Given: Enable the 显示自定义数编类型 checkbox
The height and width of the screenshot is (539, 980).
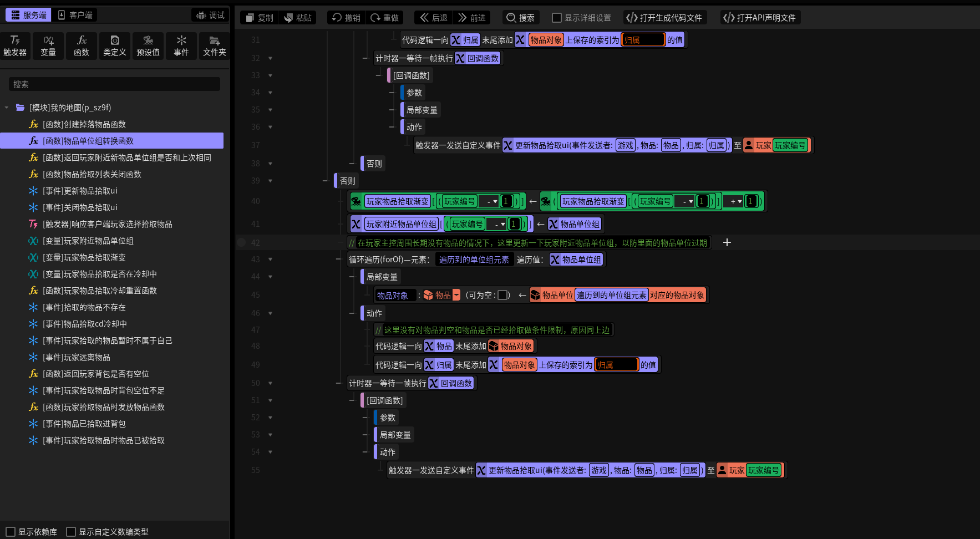Looking at the screenshot, I should coord(71,532).
